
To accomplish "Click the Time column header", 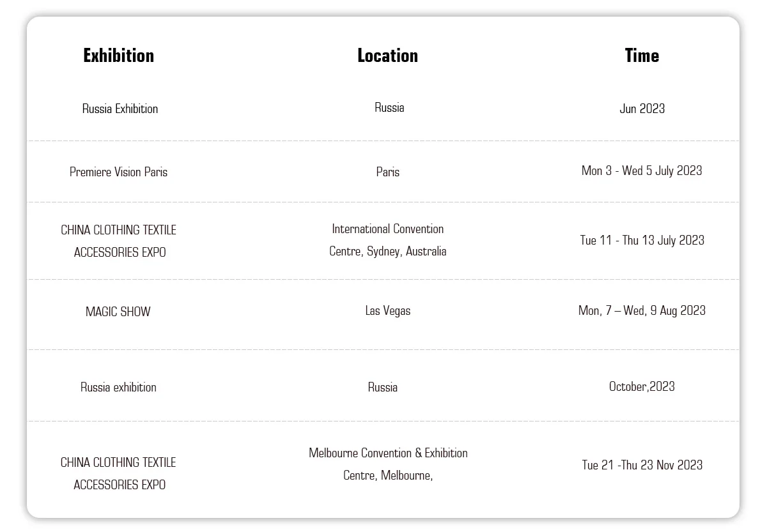I will (x=642, y=56).
